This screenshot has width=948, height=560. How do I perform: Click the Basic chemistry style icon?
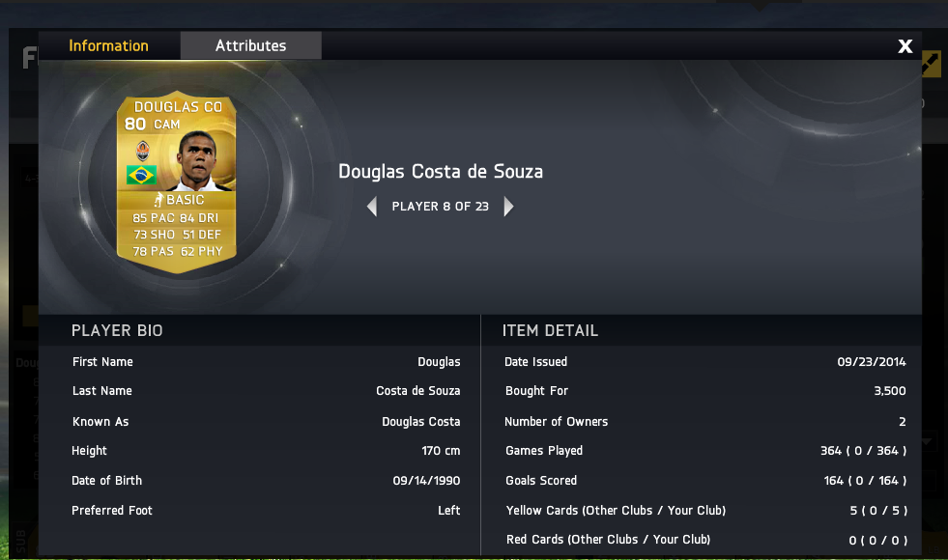[x=159, y=199]
